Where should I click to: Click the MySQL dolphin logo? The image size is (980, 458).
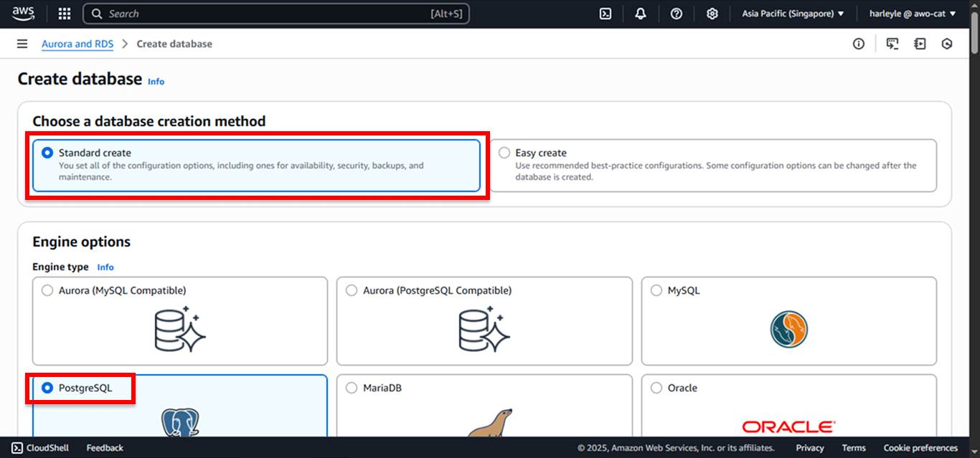tap(789, 330)
